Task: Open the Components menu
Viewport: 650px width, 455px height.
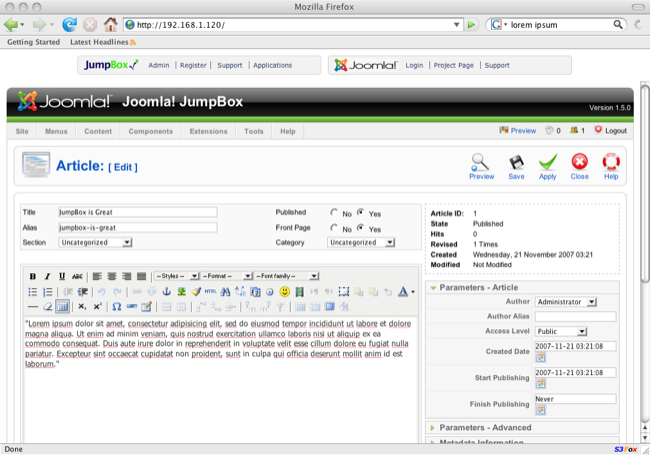Action: 150,131
